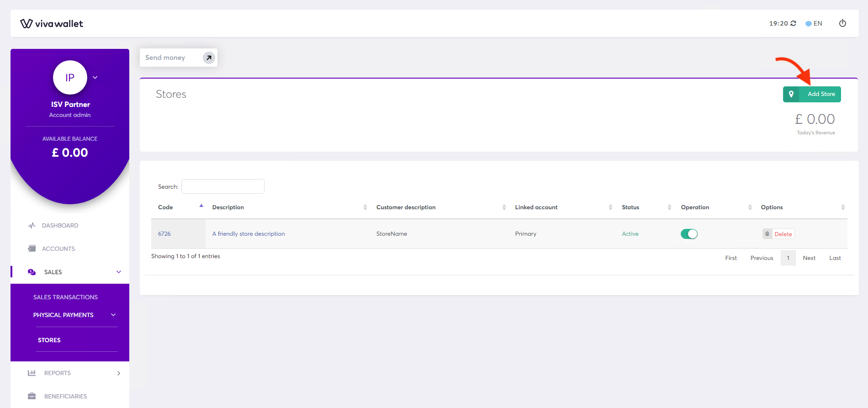Click the Add Store button

click(812, 94)
